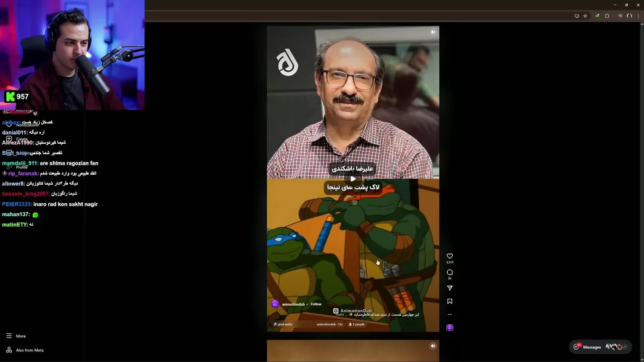Open the browser profile avatar
644x362 pixels.
[629, 16]
